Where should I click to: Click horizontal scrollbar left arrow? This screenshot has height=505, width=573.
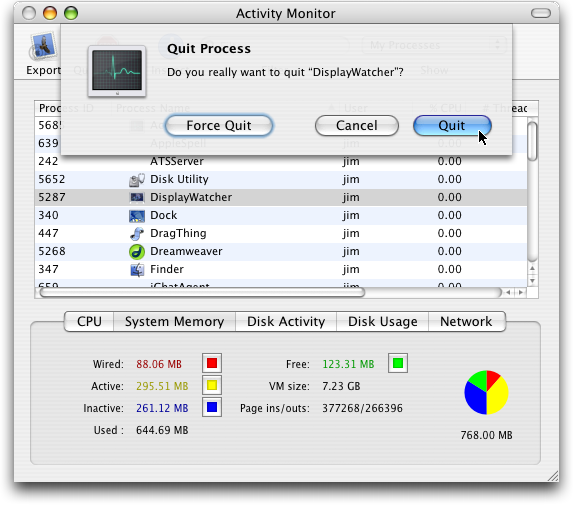(508, 292)
